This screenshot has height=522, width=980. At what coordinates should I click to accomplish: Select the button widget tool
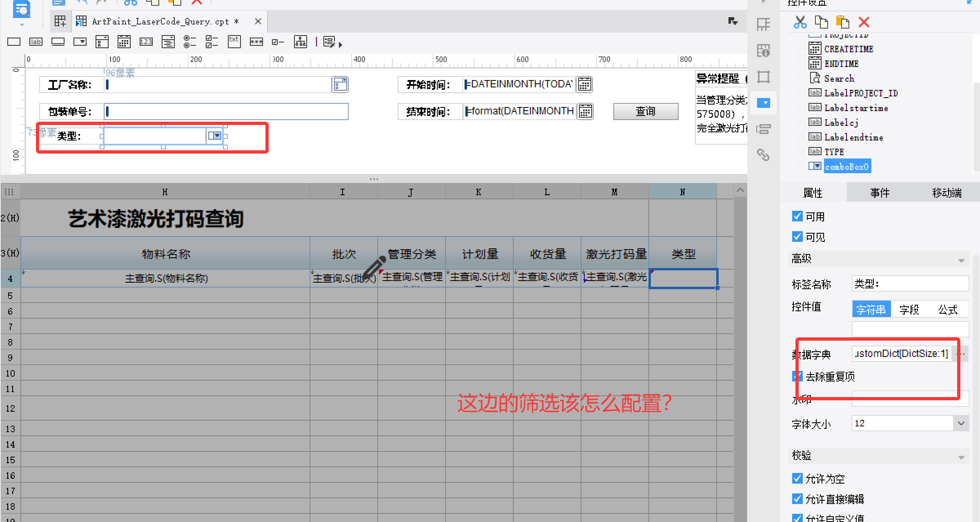(58, 42)
